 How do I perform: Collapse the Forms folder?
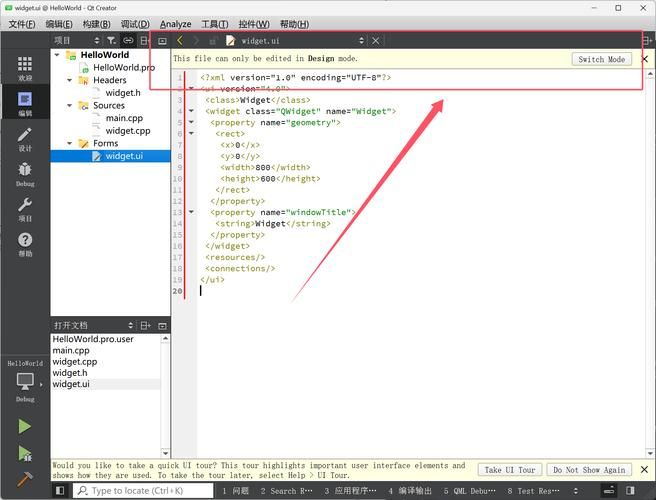tap(69, 143)
